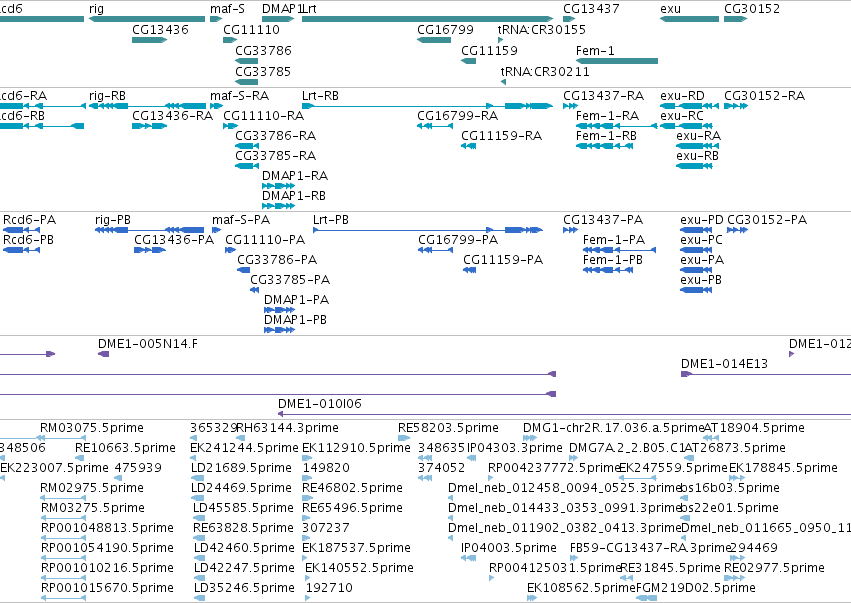
Task: Click the "CG33785-RA" transcript label
Action: [x=276, y=156]
